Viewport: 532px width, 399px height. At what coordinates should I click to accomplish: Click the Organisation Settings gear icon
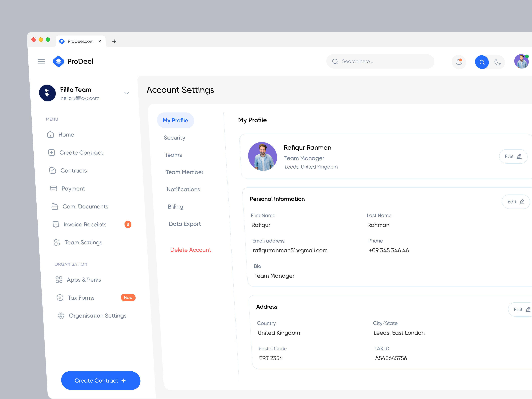(61, 316)
